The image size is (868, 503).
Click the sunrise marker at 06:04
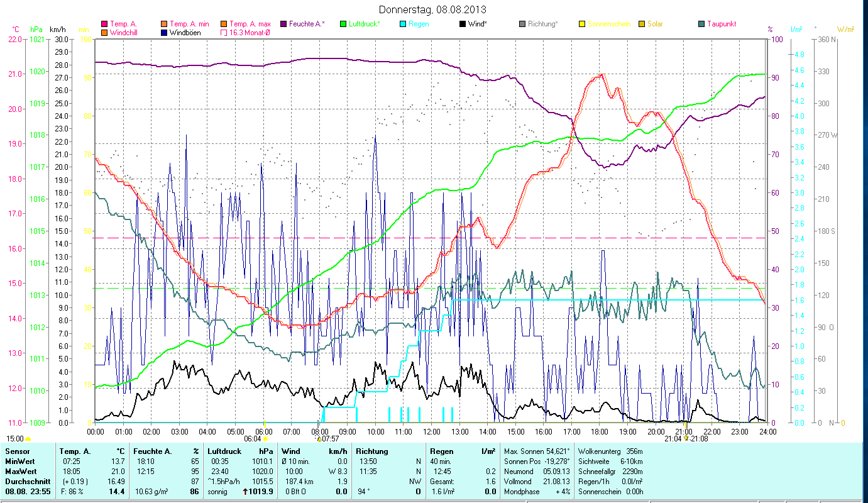pyautogui.click(x=265, y=439)
